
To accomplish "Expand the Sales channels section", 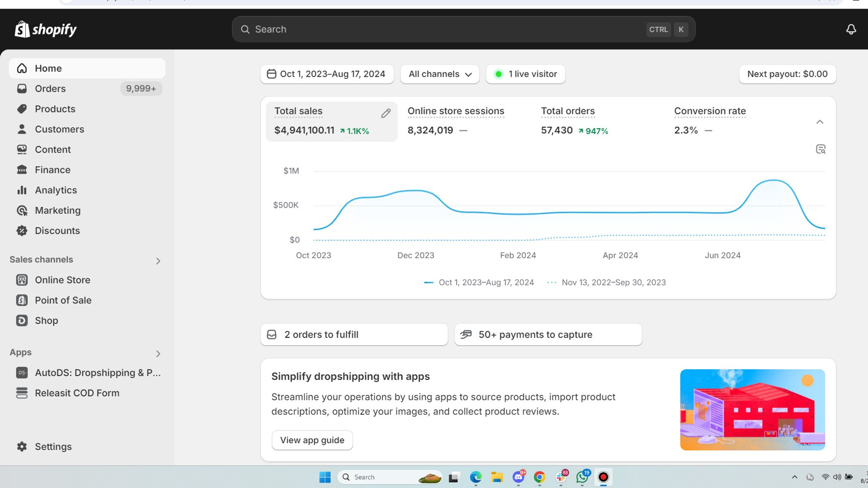I will pos(158,261).
